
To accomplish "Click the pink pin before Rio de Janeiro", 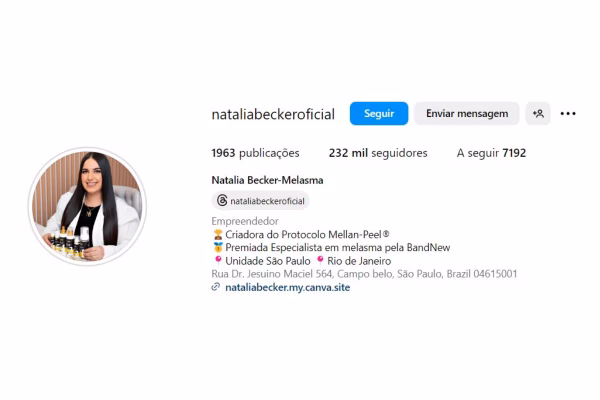I will point(320,261).
